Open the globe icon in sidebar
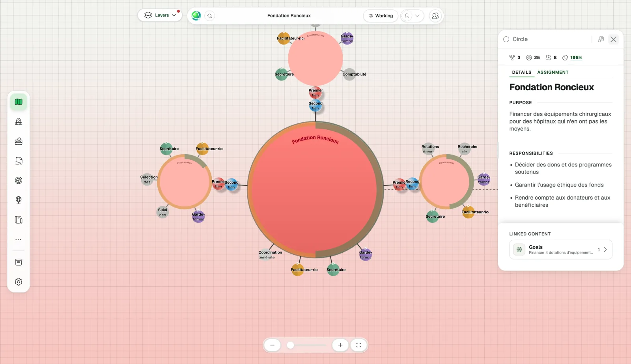Image resolution: width=631 pixels, height=364 pixels. (19, 200)
